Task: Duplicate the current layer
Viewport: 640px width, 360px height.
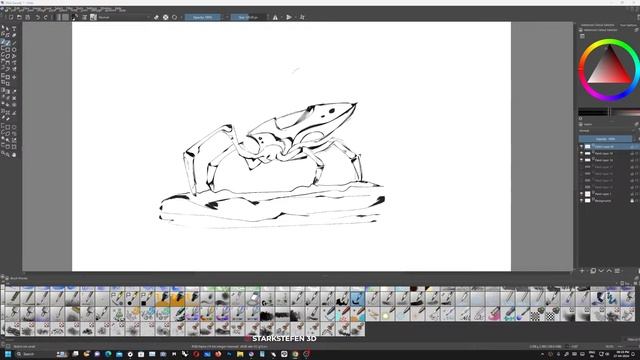Action: [593, 271]
